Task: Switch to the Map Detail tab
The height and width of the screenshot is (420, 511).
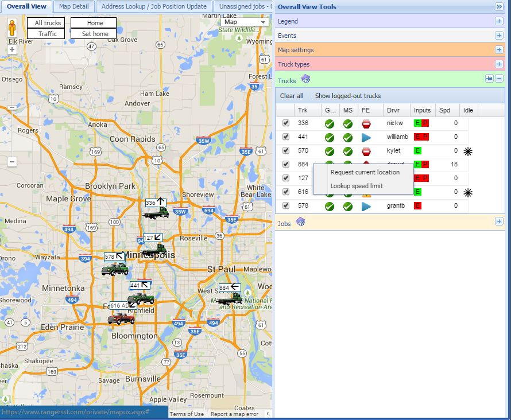Action: click(73, 7)
